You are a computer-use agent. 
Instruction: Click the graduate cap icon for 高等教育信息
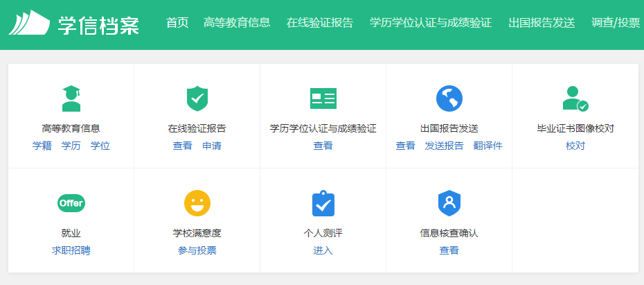tap(71, 98)
